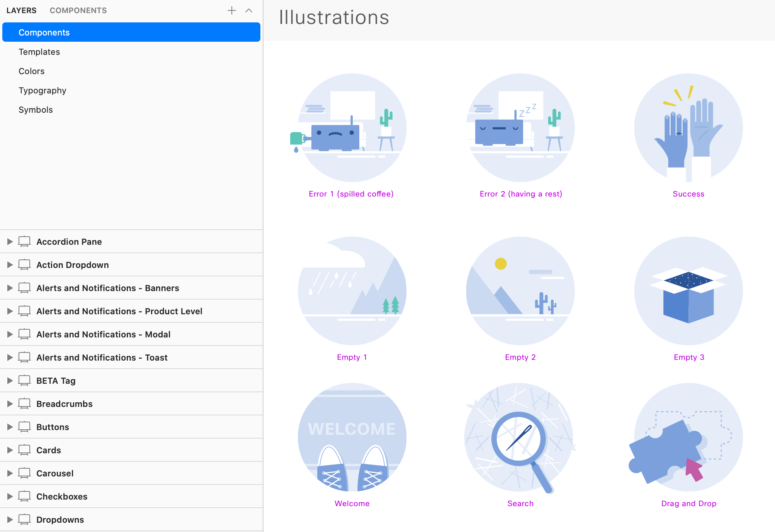Open the Typography page
This screenshot has width=775, height=532.
(42, 90)
